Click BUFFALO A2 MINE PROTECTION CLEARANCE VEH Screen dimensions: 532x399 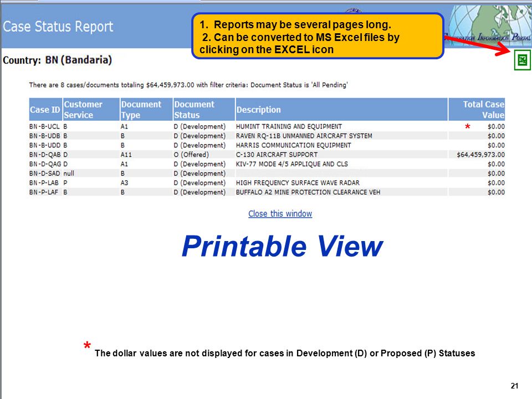pyautogui.click(x=308, y=192)
